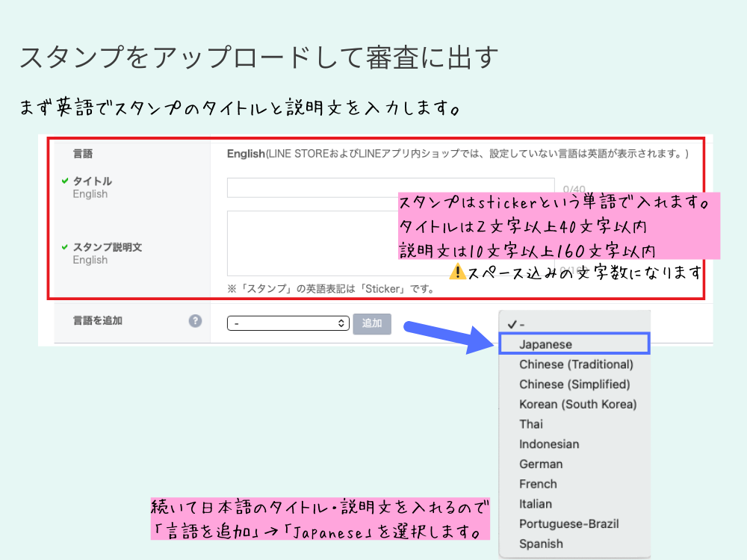Pick Thai from the language options
Viewport: 747px width, 560px height.
pos(530,424)
